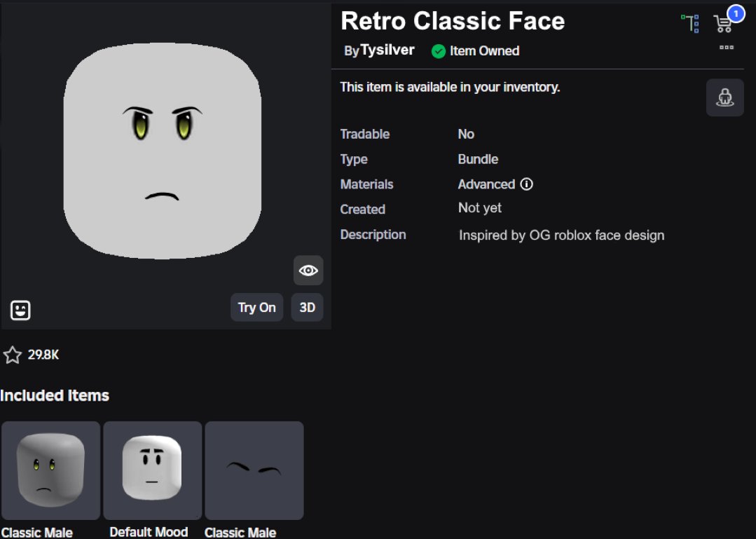Screen dimensions: 756x539
Task: Open the Classic Male head thumbnail with green eyes
Action: click(x=50, y=470)
